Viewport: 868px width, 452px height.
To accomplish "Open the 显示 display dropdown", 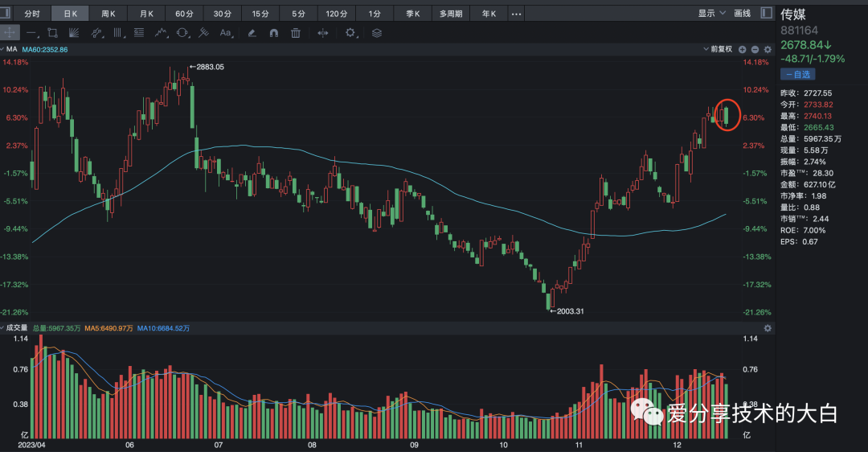I will click(711, 14).
